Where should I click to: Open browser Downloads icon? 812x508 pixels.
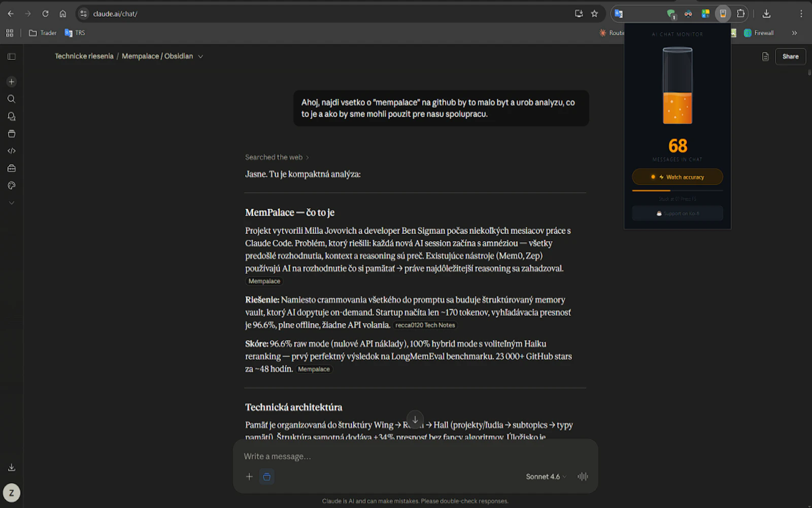766,14
